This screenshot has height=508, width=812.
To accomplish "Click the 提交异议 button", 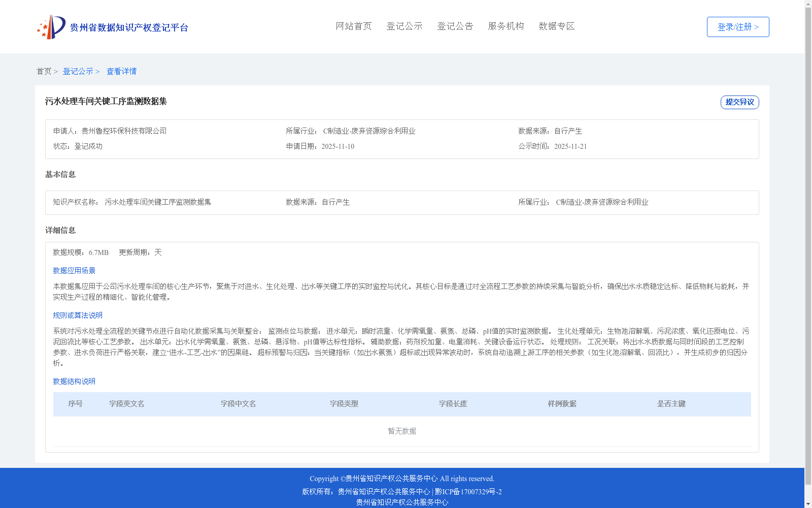I will [740, 102].
